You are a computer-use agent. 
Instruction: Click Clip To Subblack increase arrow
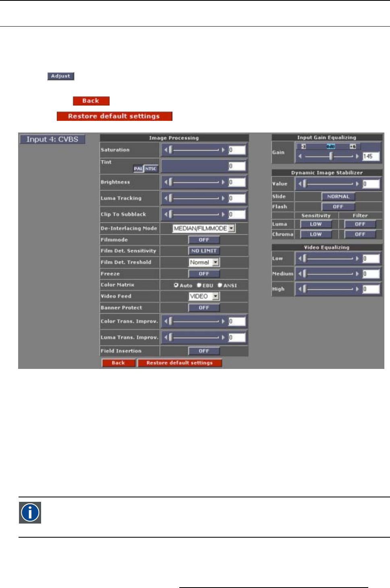(223, 214)
